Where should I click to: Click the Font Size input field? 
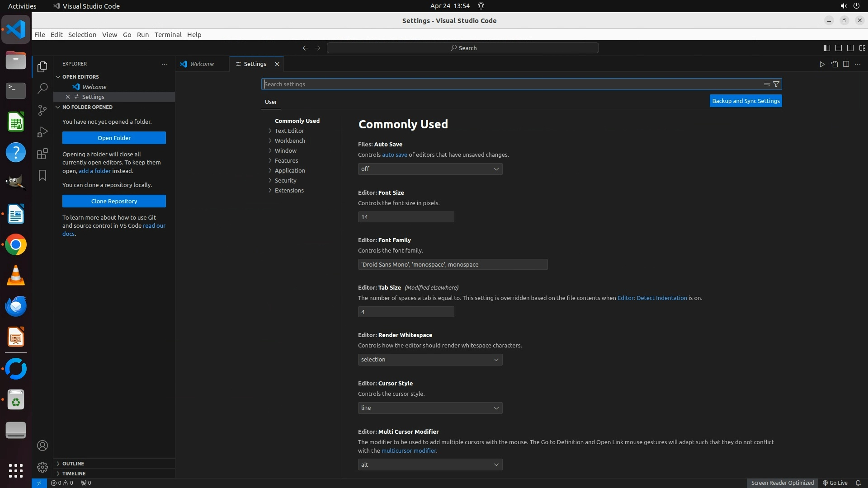coord(406,217)
